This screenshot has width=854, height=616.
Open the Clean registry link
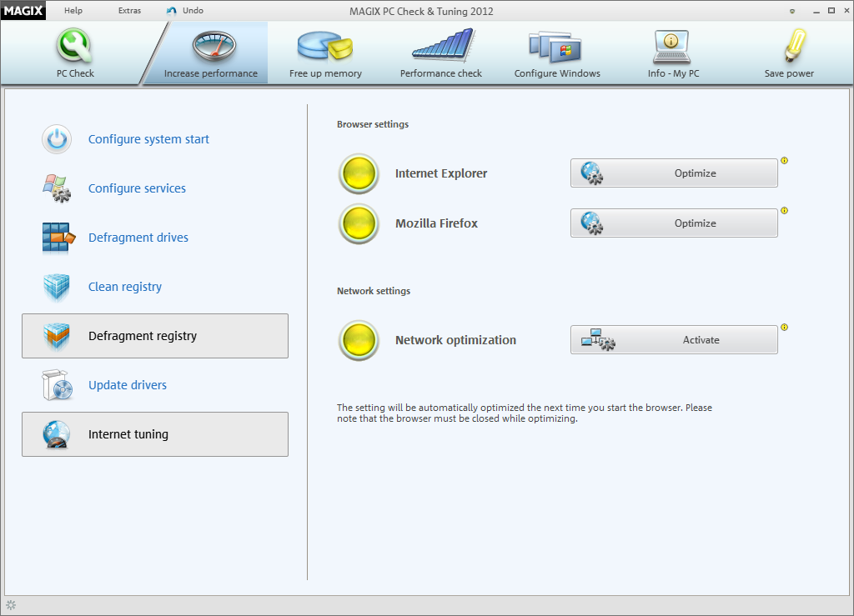(x=125, y=287)
